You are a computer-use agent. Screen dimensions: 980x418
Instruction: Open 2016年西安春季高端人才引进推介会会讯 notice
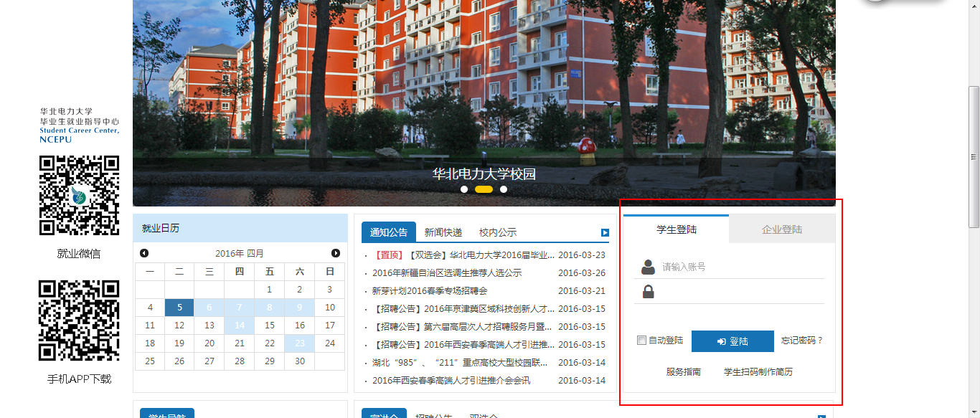pos(451,381)
